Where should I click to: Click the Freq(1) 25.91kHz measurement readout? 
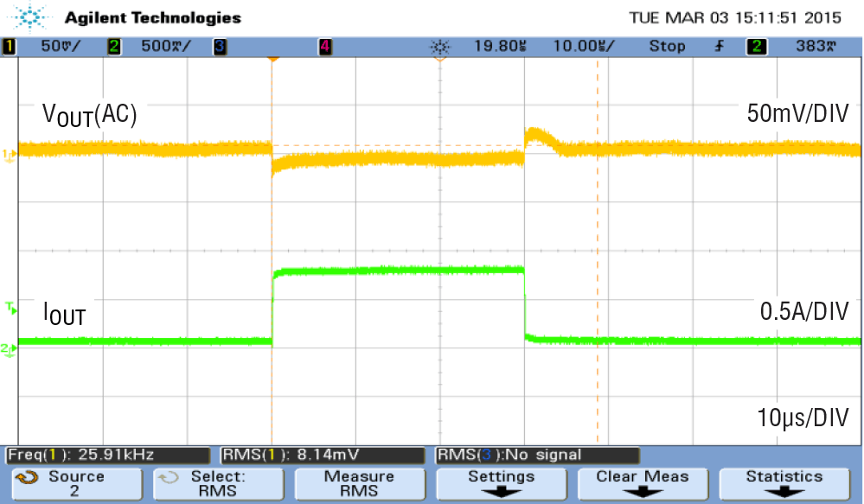(x=108, y=455)
